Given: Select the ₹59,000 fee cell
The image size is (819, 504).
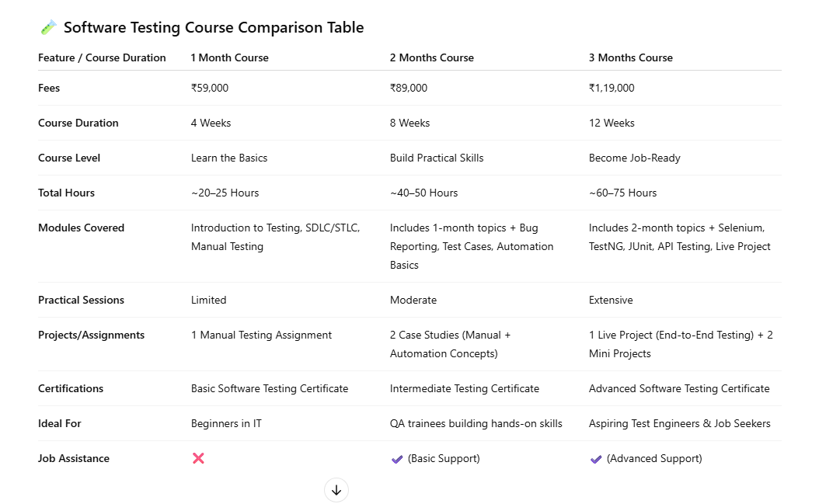Looking at the screenshot, I should 210,88.
